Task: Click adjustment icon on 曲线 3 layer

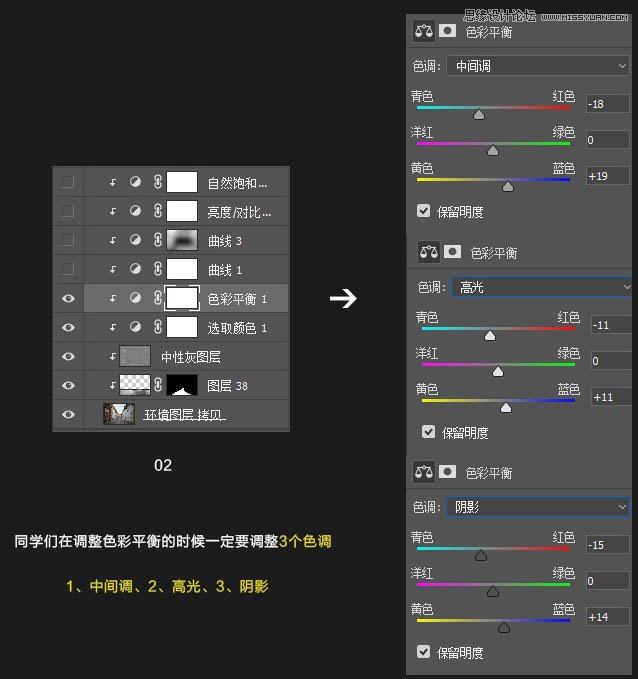Action: pyautogui.click(x=135, y=240)
